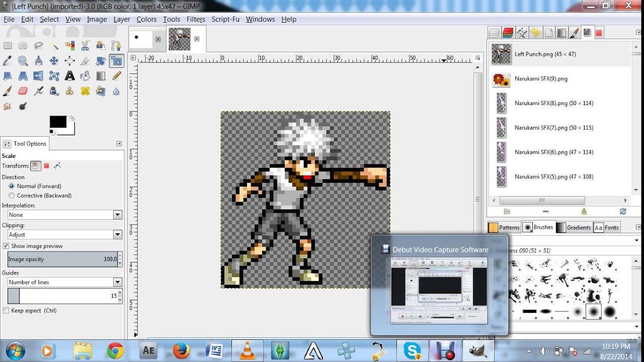Open the Filters menu
This screenshot has width=644, height=362.
(x=196, y=19)
